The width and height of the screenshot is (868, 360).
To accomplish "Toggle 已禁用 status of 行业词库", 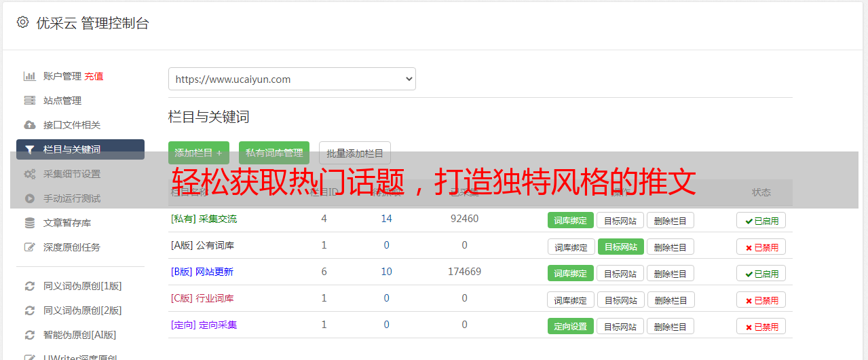I will click(761, 300).
